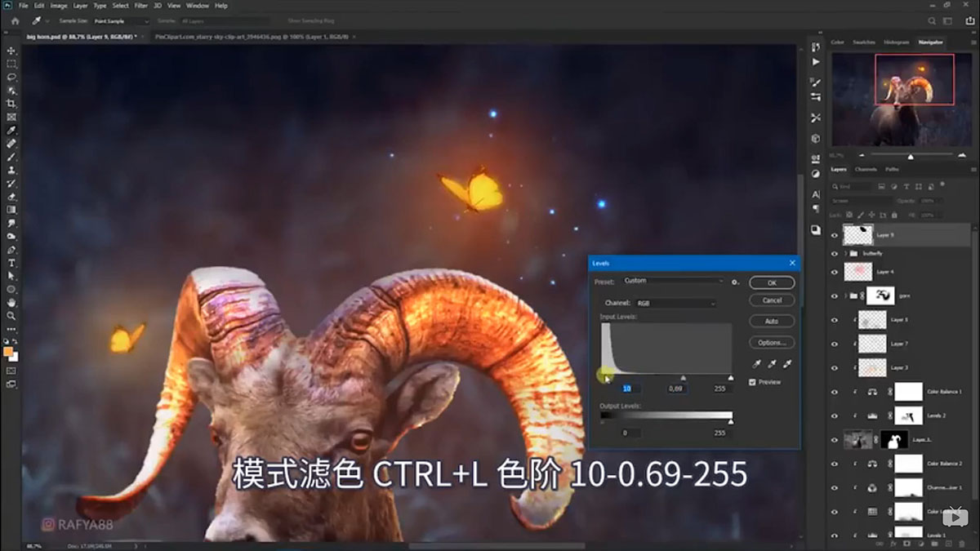Expand the butterfly group
The image size is (980, 551).
[x=844, y=253]
